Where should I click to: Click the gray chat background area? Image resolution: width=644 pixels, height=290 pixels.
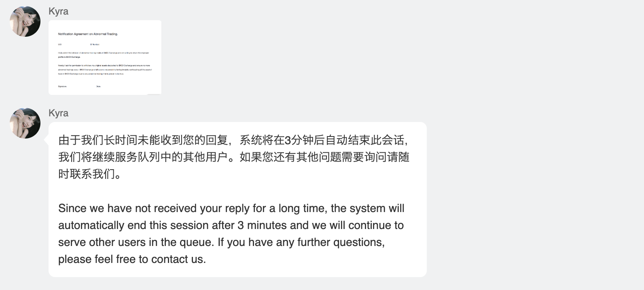(526, 61)
